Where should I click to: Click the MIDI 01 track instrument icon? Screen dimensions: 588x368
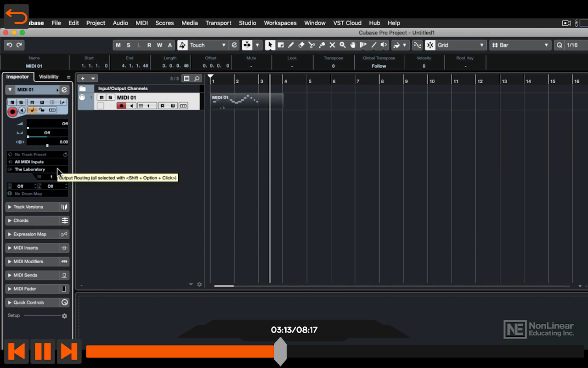tap(82, 98)
